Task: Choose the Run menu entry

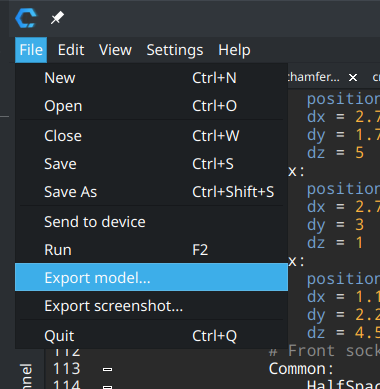Action: pos(151,250)
